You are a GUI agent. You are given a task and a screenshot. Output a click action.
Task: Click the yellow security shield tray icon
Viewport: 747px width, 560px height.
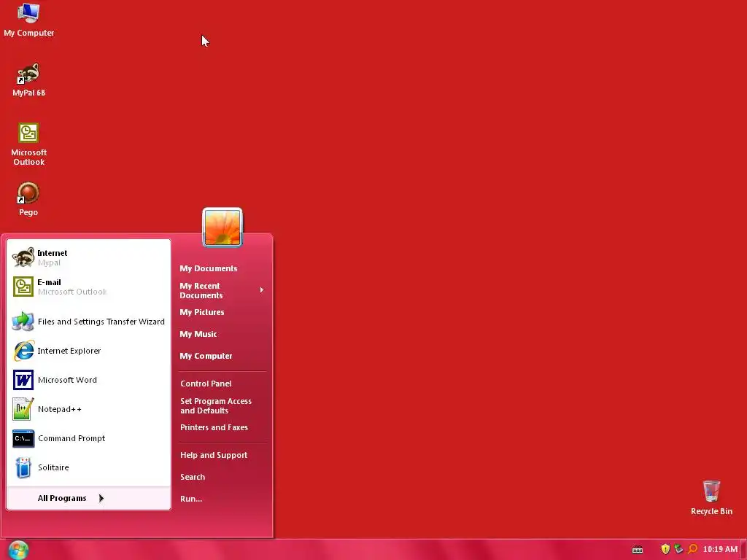pyautogui.click(x=665, y=549)
